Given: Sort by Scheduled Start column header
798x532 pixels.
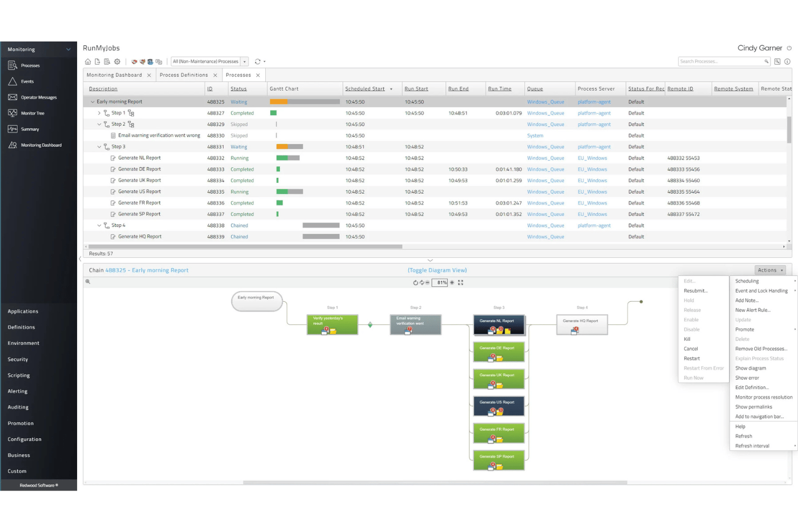Looking at the screenshot, I should pos(365,89).
